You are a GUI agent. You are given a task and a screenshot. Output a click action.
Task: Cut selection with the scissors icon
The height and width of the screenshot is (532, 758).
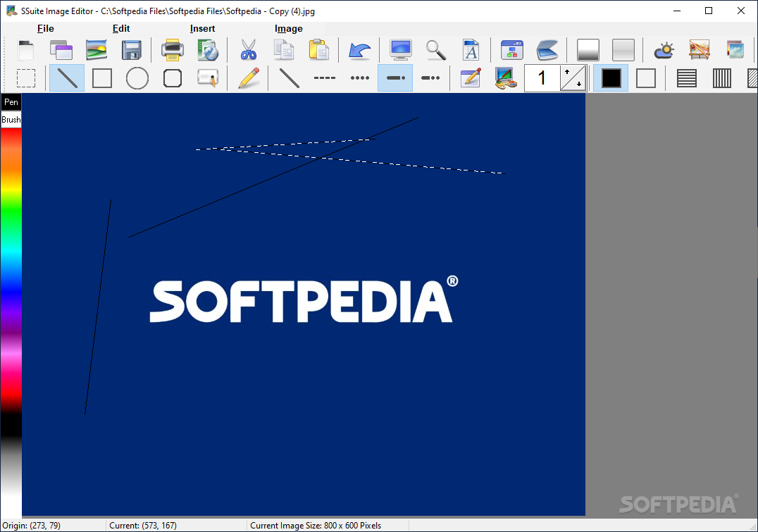pyautogui.click(x=249, y=50)
